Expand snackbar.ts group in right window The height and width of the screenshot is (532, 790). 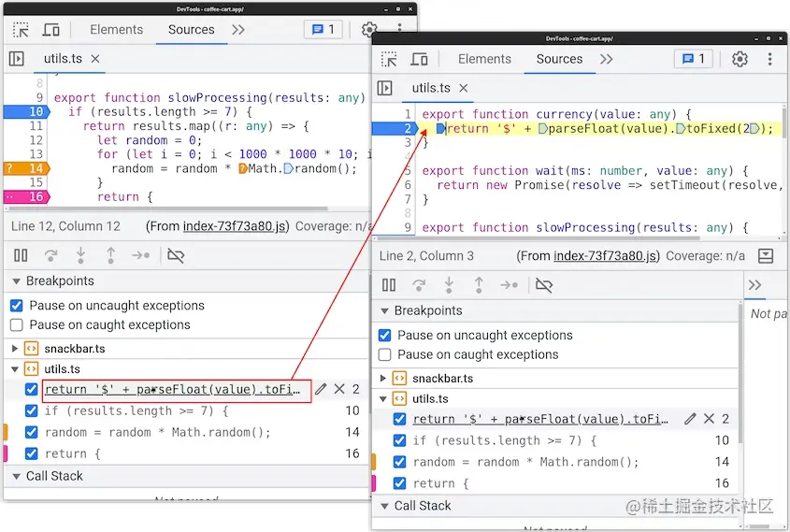[383, 379]
